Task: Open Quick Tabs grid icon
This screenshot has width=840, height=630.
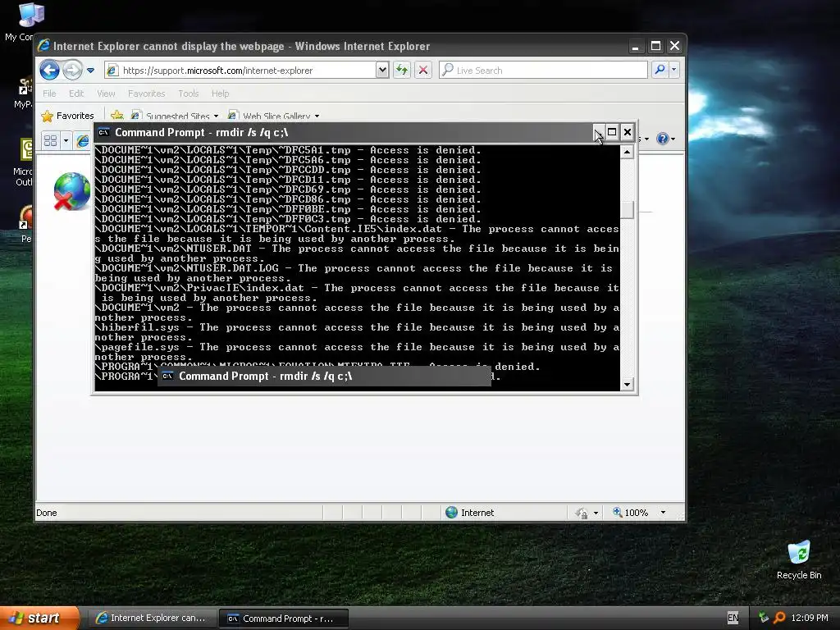Action: pyautogui.click(x=50, y=141)
